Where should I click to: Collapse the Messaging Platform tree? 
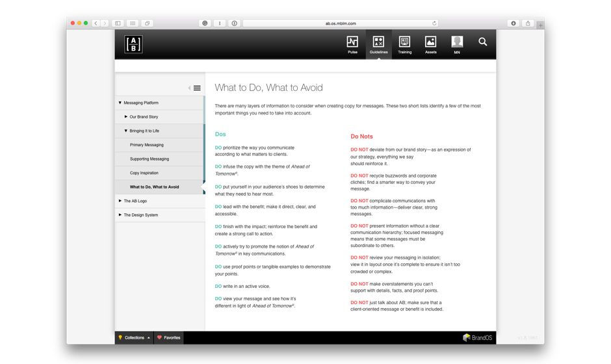click(x=120, y=103)
